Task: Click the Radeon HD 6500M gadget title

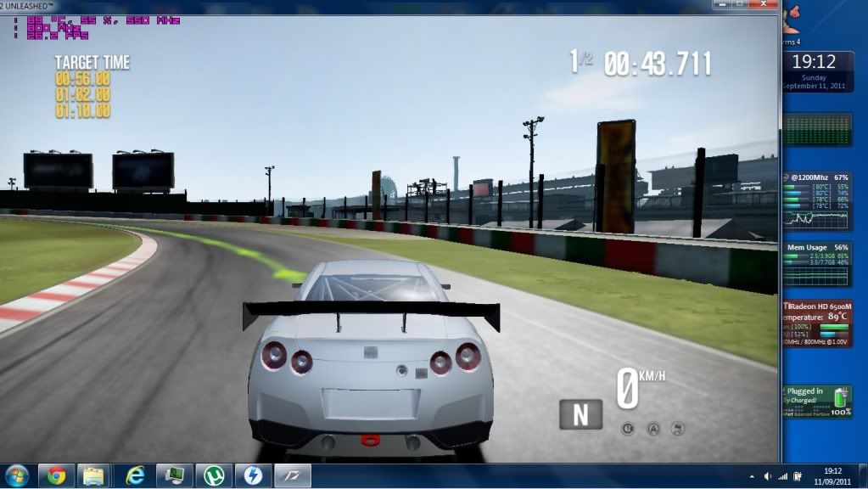Action: pyautogui.click(x=818, y=306)
